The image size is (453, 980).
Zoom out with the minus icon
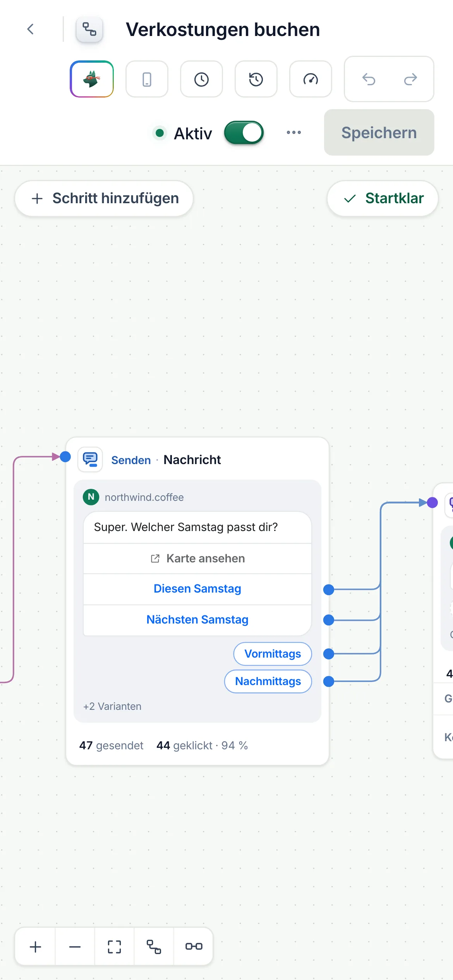click(75, 947)
